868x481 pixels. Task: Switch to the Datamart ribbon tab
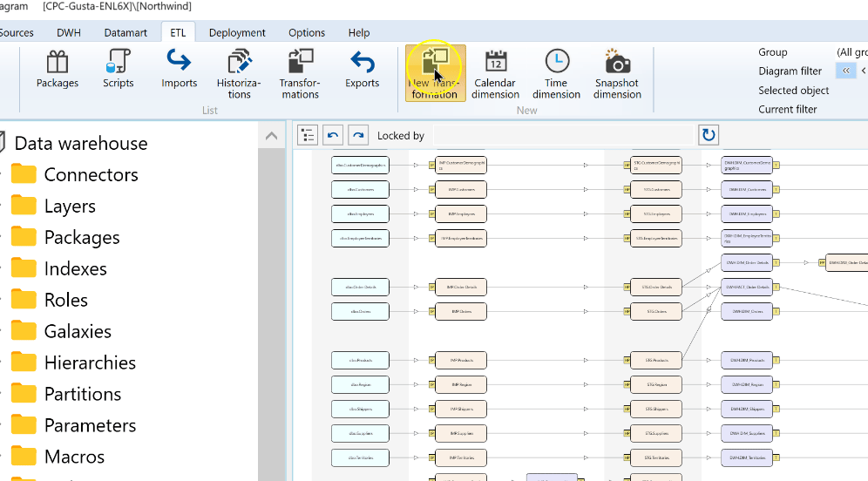point(125,32)
